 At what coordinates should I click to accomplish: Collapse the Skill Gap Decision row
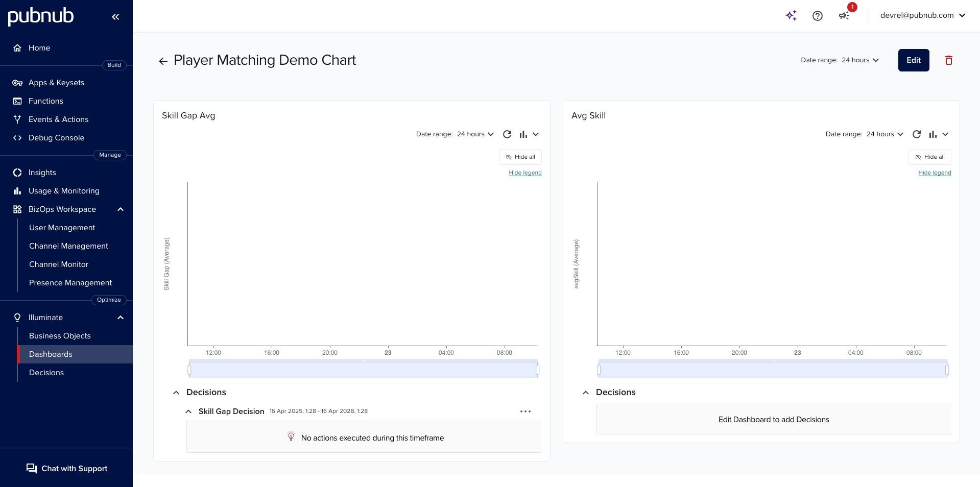click(188, 411)
